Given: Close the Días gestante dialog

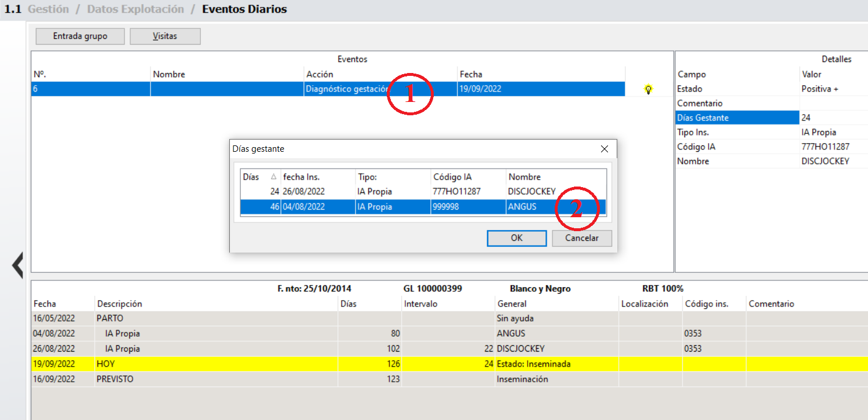Looking at the screenshot, I should (x=605, y=149).
